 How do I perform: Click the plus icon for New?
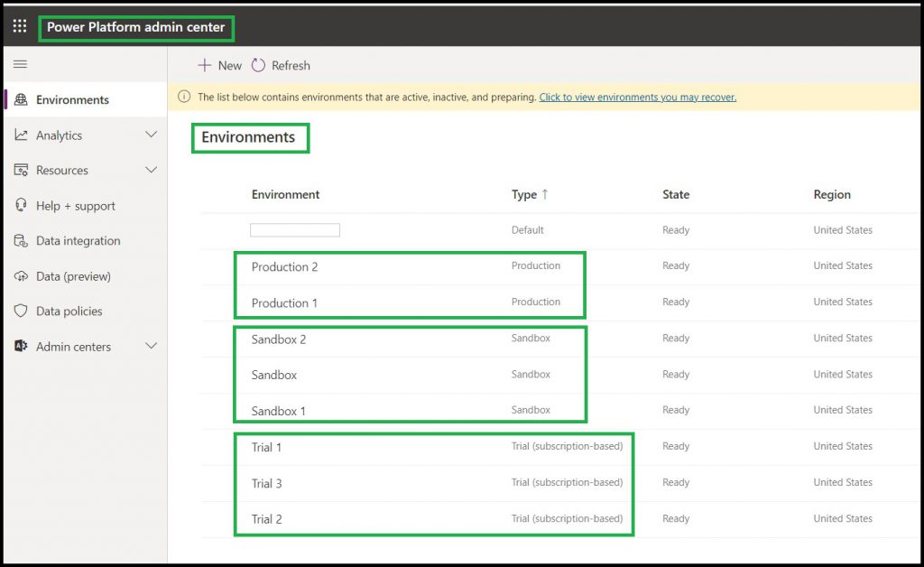click(204, 65)
